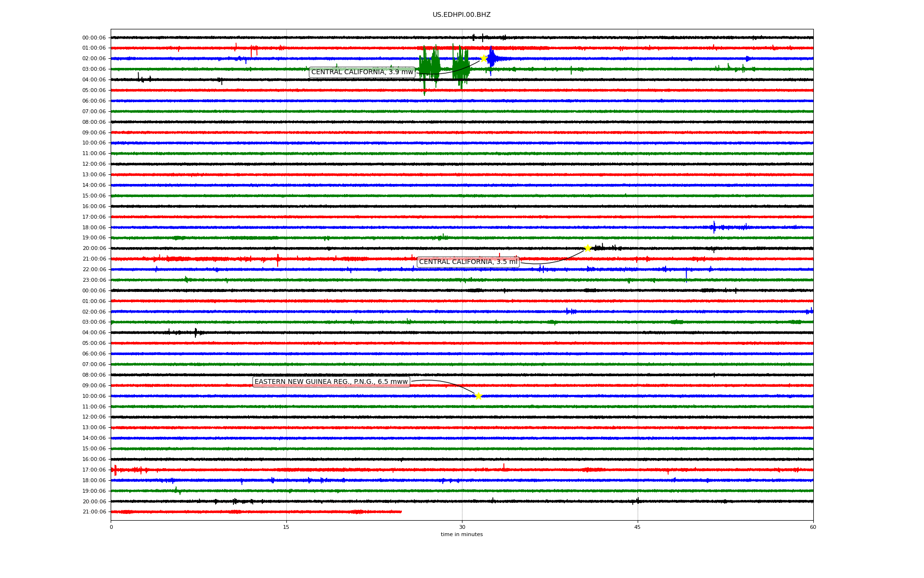Image resolution: width=924 pixels, height=578 pixels.
Task: Click the bottom 21:00:06 time label
Action: [x=94, y=512]
